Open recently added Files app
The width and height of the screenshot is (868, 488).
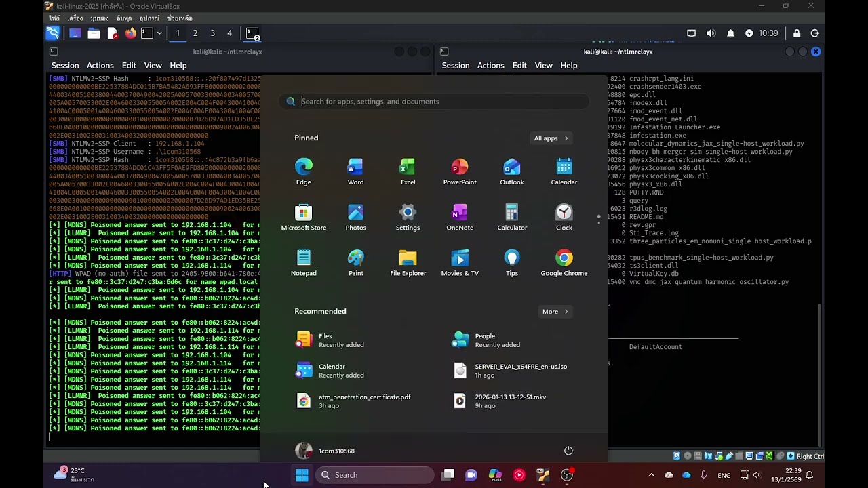[x=330, y=340]
